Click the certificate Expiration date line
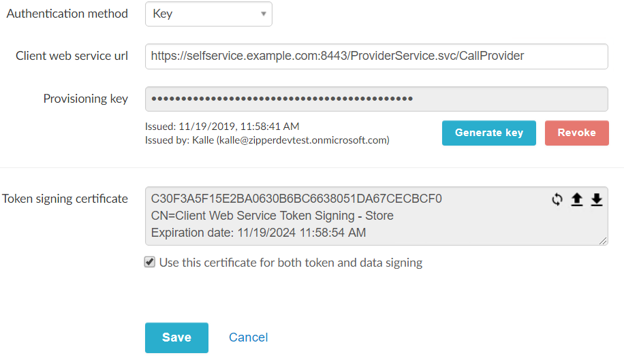Viewport: 624px width, 364px height. (258, 233)
